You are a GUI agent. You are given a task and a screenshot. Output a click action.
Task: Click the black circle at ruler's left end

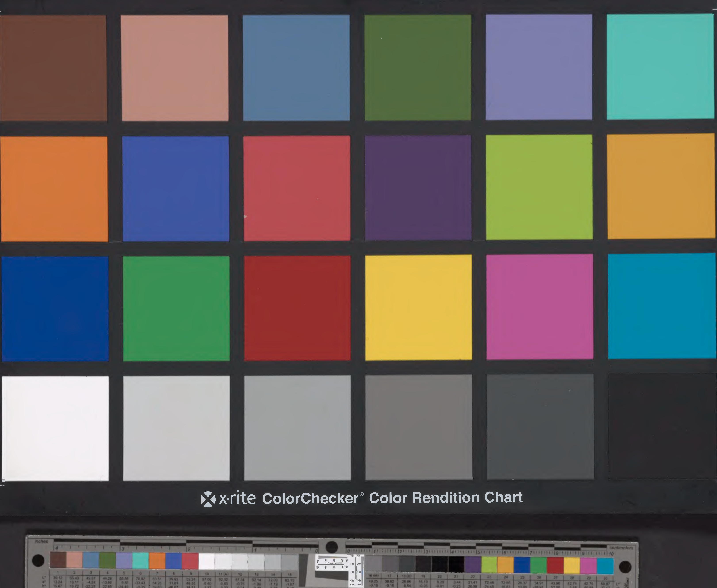38,560
